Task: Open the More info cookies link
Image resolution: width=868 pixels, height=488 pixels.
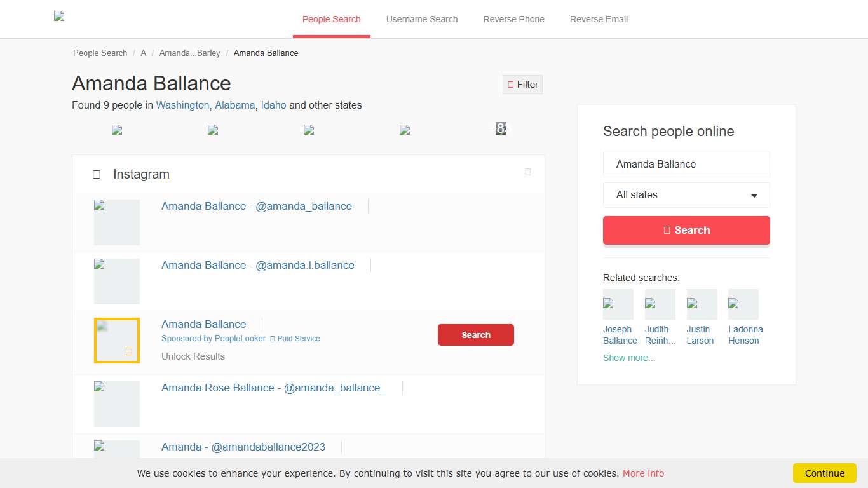Action: pyautogui.click(x=643, y=473)
